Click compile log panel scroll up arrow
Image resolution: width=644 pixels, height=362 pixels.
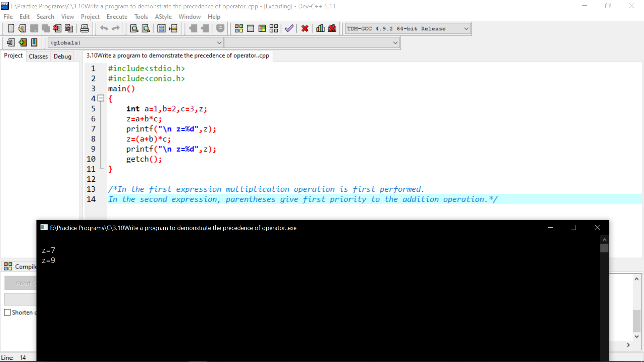[637, 279]
